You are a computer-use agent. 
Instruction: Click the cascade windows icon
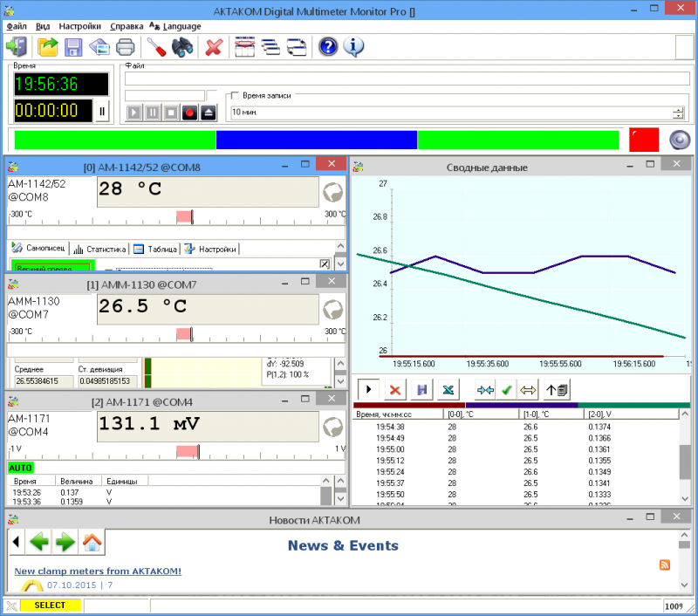tap(270, 47)
